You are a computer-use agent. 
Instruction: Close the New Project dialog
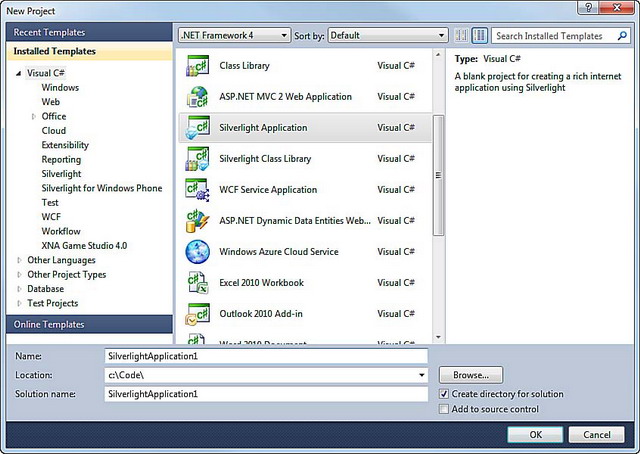pos(617,7)
